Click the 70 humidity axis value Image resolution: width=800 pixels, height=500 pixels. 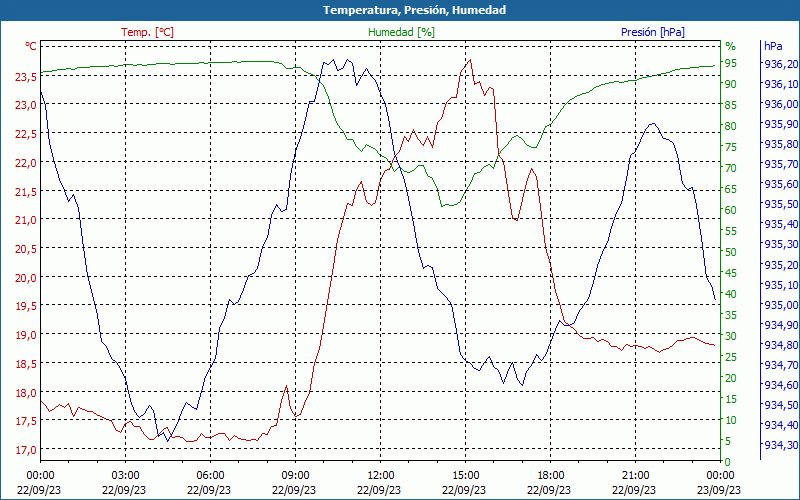click(x=731, y=168)
